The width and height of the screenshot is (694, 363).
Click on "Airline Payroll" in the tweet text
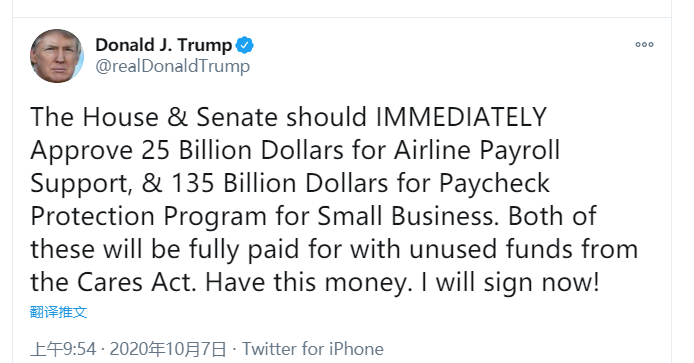tap(477, 151)
